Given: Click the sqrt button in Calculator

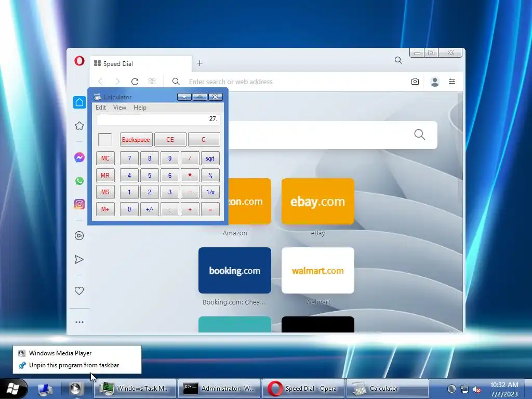Looking at the screenshot, I should click(x=210, y=158).
